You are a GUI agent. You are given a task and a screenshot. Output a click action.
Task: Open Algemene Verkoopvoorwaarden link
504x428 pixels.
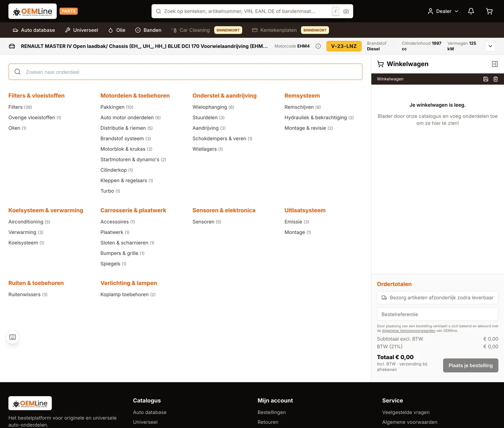[409, 331]
